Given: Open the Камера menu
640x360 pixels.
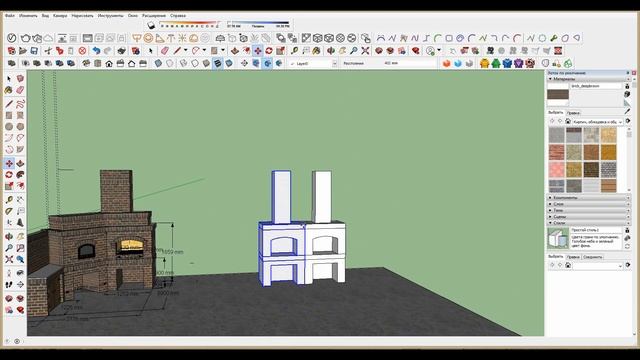Looking at the screenshot, I should point(60,16).
